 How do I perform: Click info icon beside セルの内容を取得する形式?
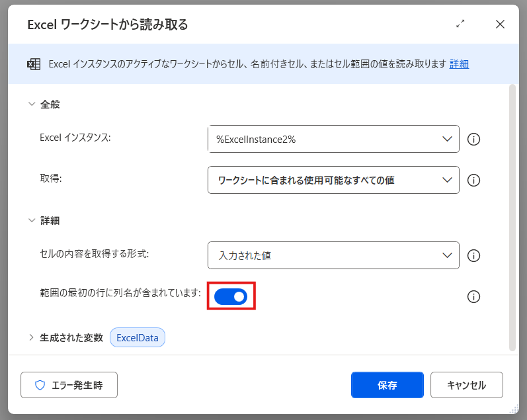473,255
